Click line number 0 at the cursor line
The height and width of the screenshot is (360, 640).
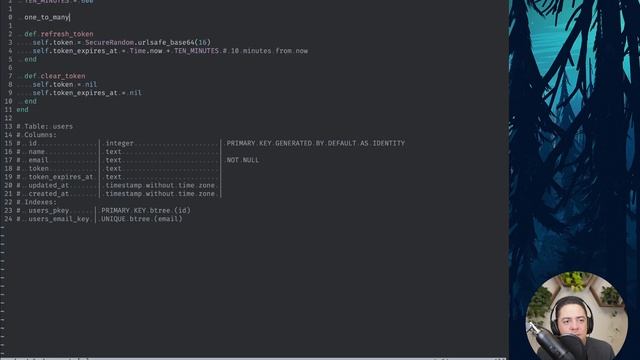point(10,17)
